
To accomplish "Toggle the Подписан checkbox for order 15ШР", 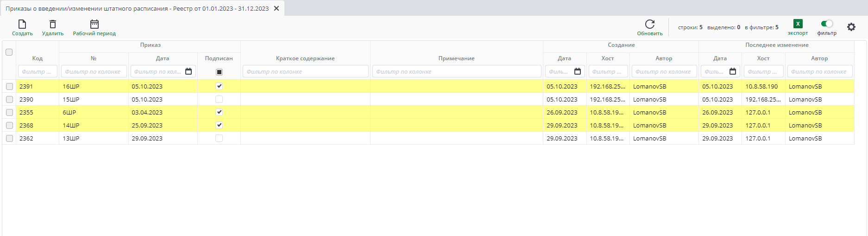I will 219,99.
